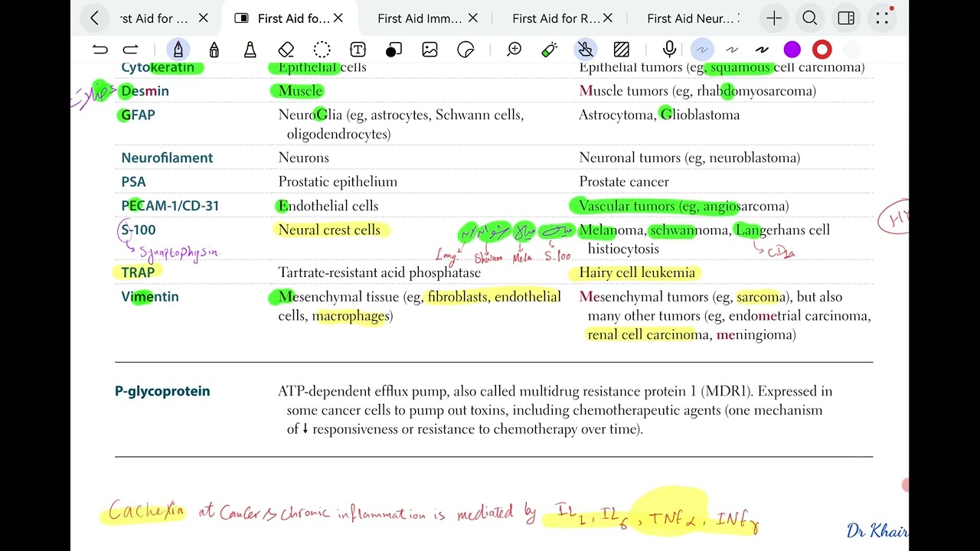Viewport: 980px width, 551px height.
Task: Choose the thin stroke thickness
Action: coord(701,50)
